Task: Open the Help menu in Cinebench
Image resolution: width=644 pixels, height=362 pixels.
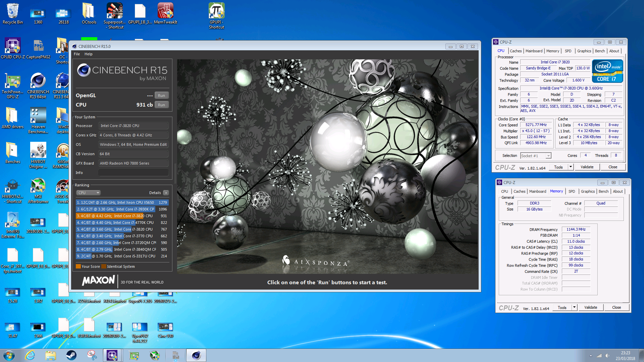Action: click(89, 54)
